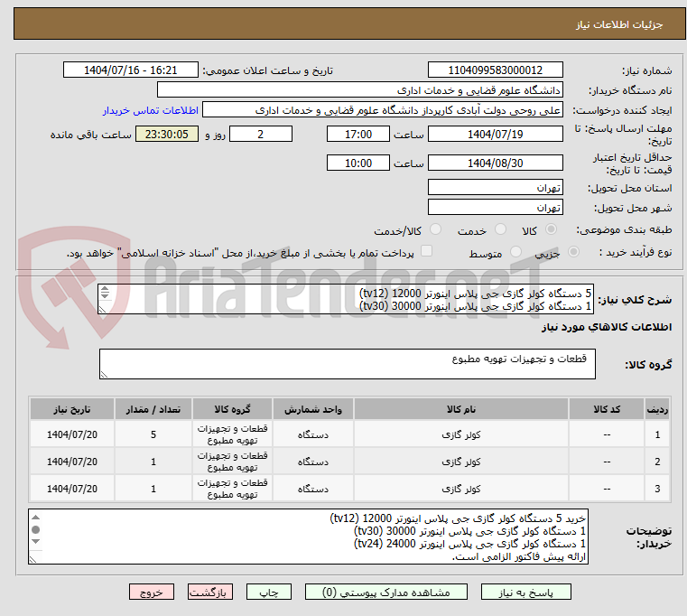
Task: Click دستگاه unit in row 2
Action: 313,462
